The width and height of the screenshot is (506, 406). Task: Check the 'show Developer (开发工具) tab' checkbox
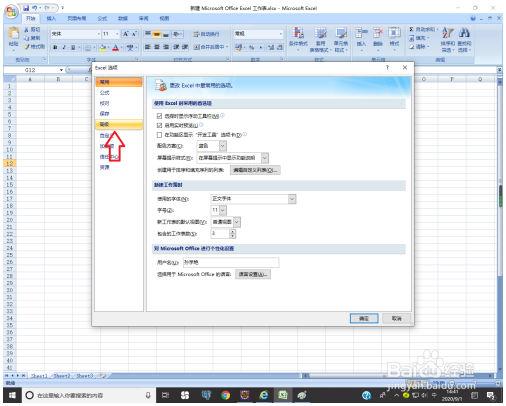(159, 135)
